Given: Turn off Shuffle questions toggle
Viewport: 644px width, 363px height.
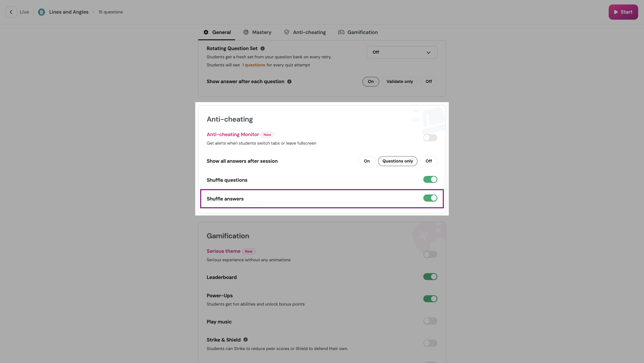Looking at the screenshot, I should [430, 179].
